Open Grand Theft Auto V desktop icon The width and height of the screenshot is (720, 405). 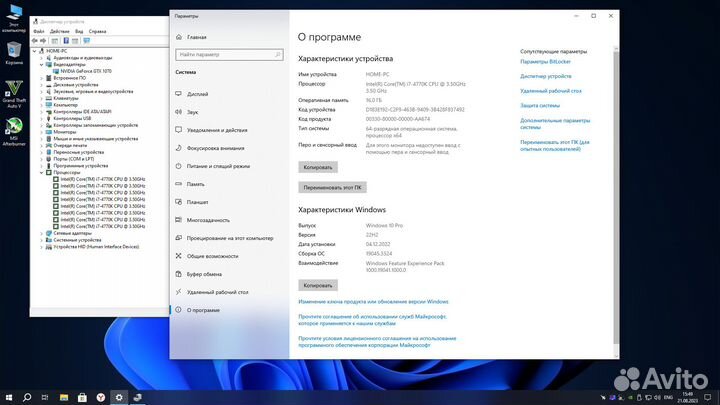pos(14,94)
